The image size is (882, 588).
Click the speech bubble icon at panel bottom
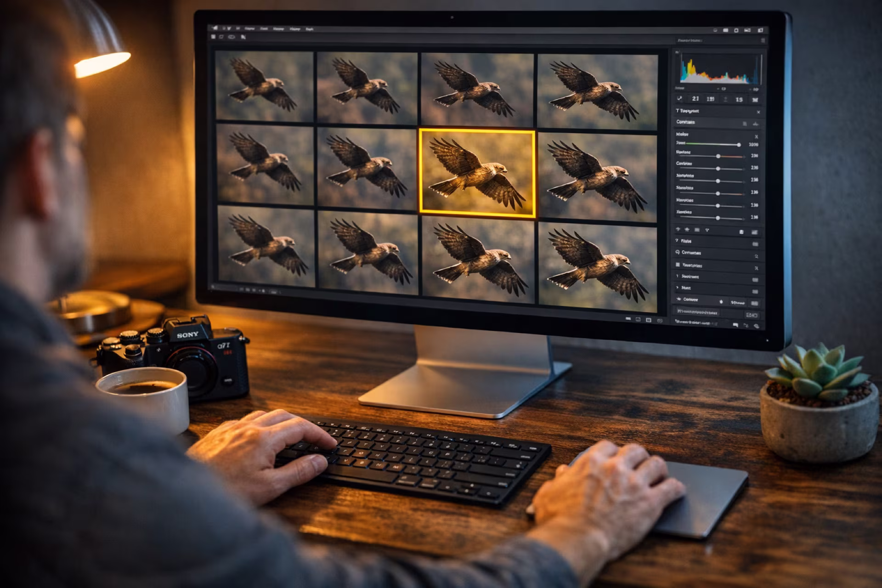tap(735, 325)
